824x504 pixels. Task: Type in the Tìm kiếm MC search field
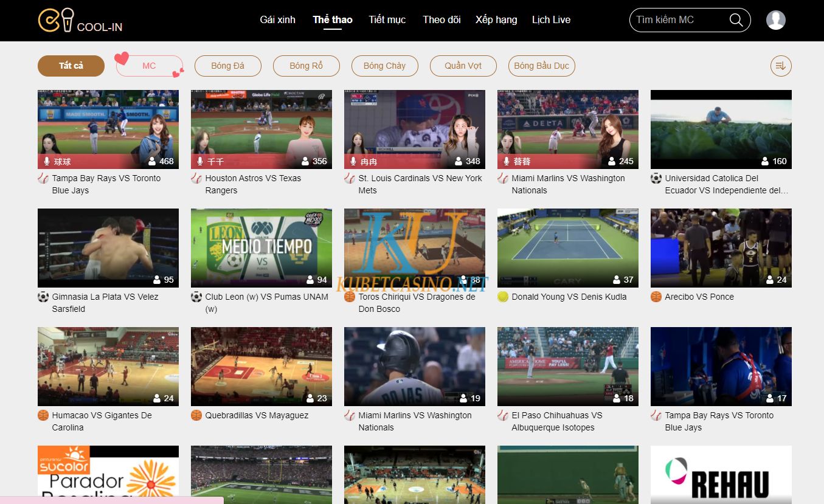click(x=678, y=20)
